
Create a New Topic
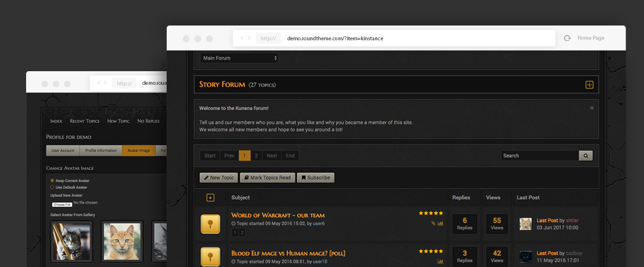[219, 178]
